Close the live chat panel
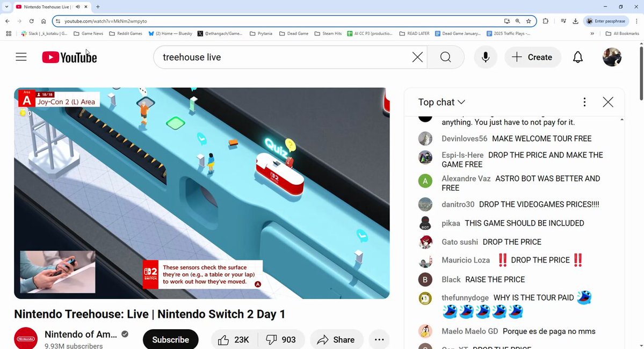The image size is (644, 349). [608, 102]
